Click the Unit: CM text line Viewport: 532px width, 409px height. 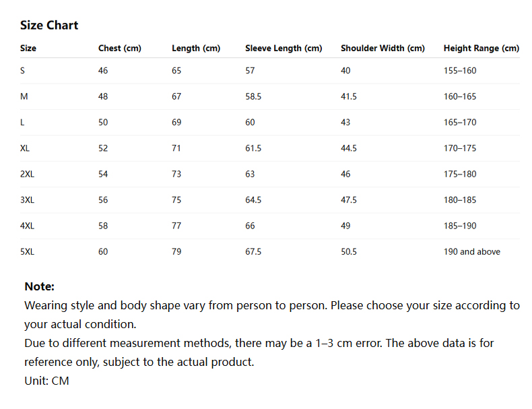(x=47, y=381)
